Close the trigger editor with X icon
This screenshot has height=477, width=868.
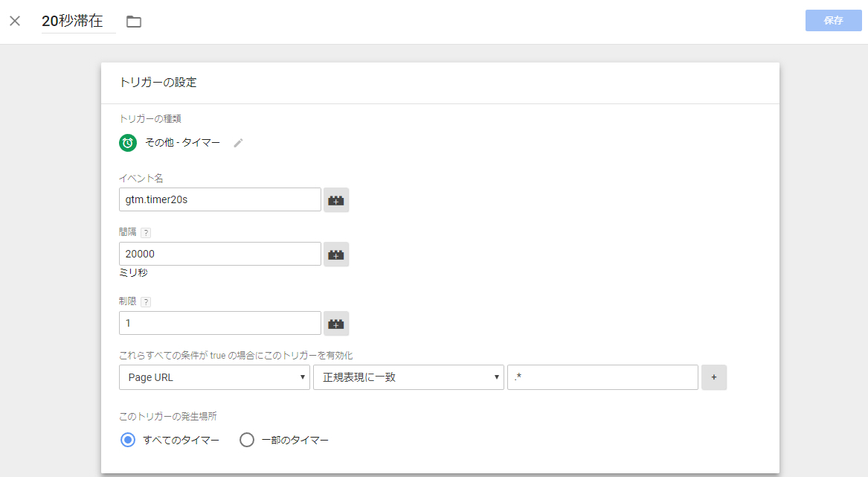point(15,21)
